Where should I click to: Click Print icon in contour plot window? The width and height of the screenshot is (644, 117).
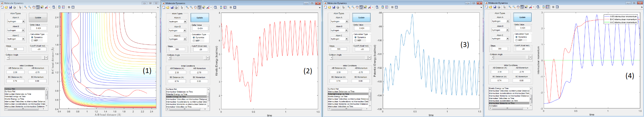[x=15, y=7]
